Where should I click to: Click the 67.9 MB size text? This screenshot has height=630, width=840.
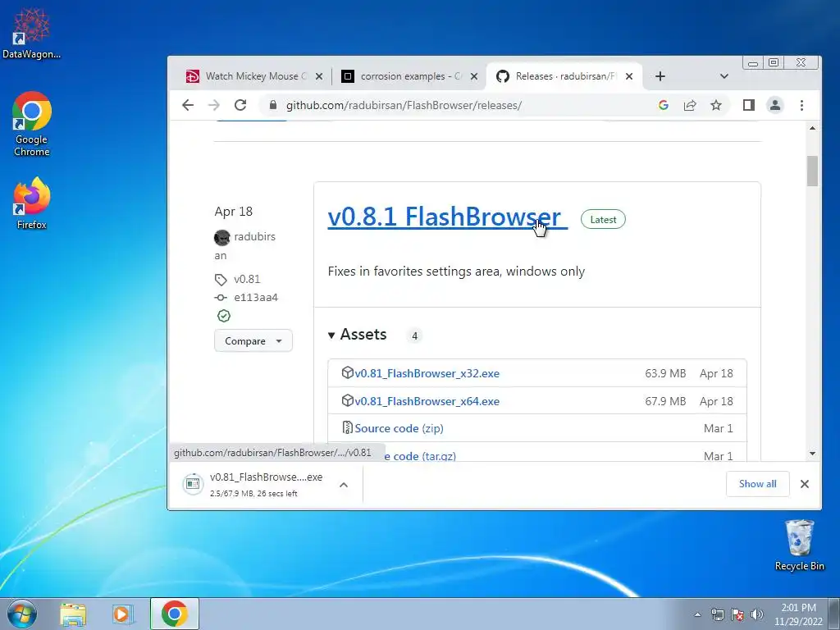pyautogui.click(x=665, y=401)
